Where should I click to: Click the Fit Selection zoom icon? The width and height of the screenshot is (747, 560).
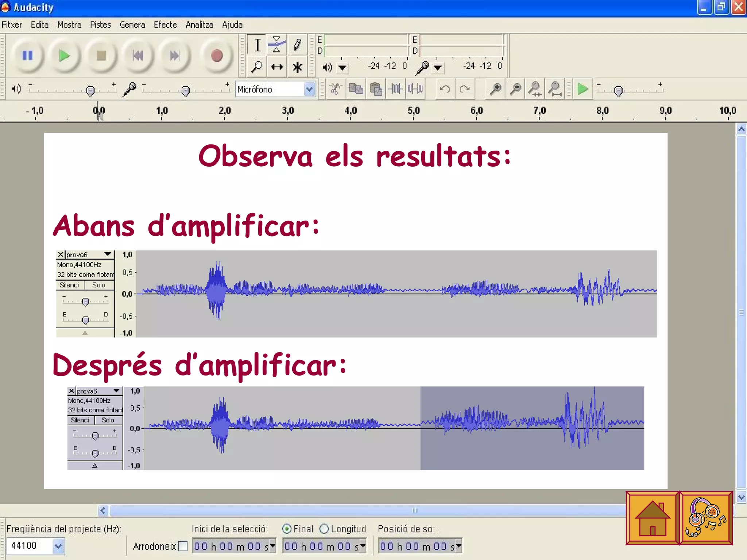tap(535, 89)
